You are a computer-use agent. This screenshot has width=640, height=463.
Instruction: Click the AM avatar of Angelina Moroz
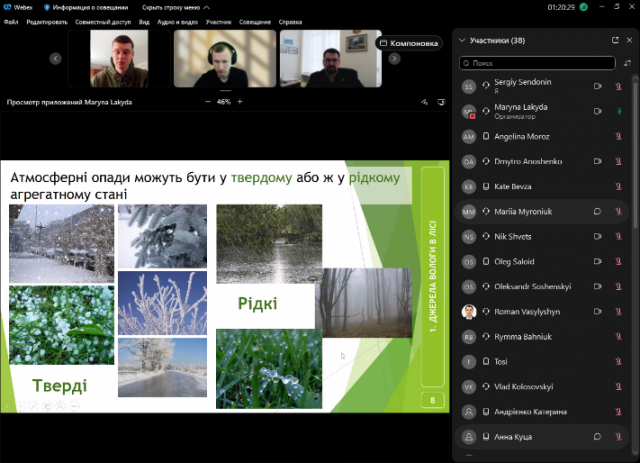469,136
